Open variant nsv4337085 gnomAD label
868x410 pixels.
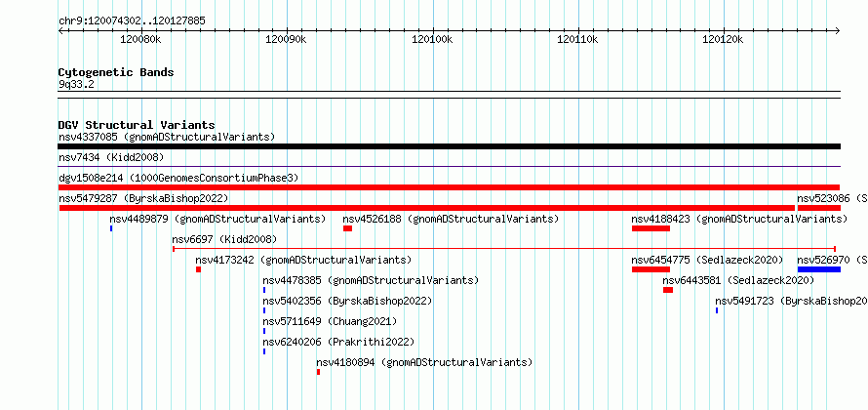(x=167, y=137)
